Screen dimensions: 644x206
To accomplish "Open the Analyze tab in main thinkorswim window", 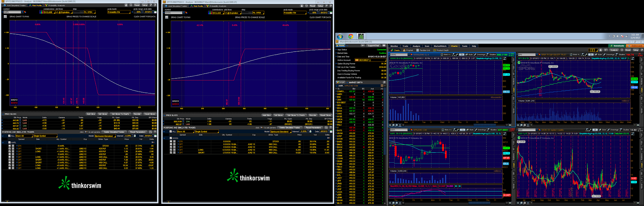I will (416, 46).
